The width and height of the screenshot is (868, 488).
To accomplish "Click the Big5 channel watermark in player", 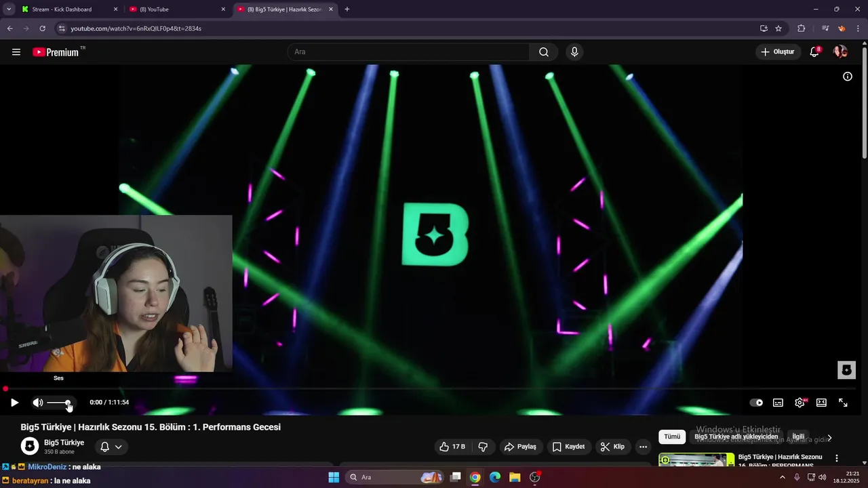I will 846,370.
